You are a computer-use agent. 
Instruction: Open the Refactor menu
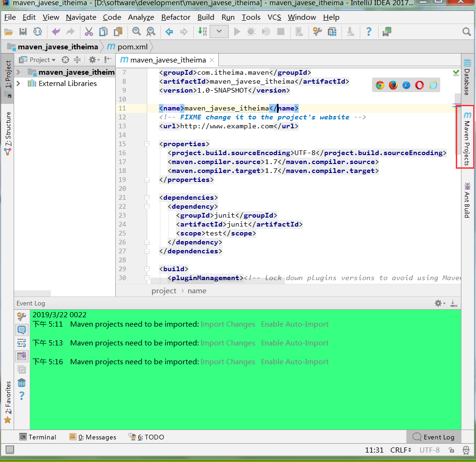point(175,17)
